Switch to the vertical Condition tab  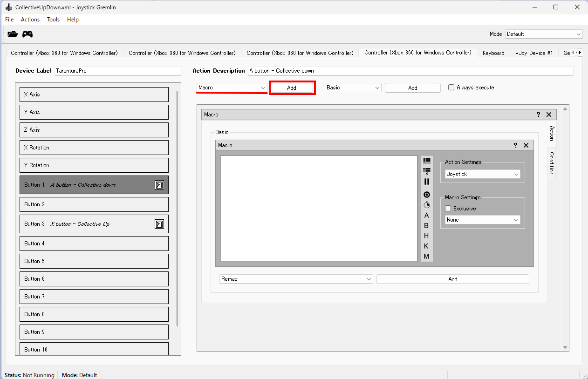click(552, 162)
